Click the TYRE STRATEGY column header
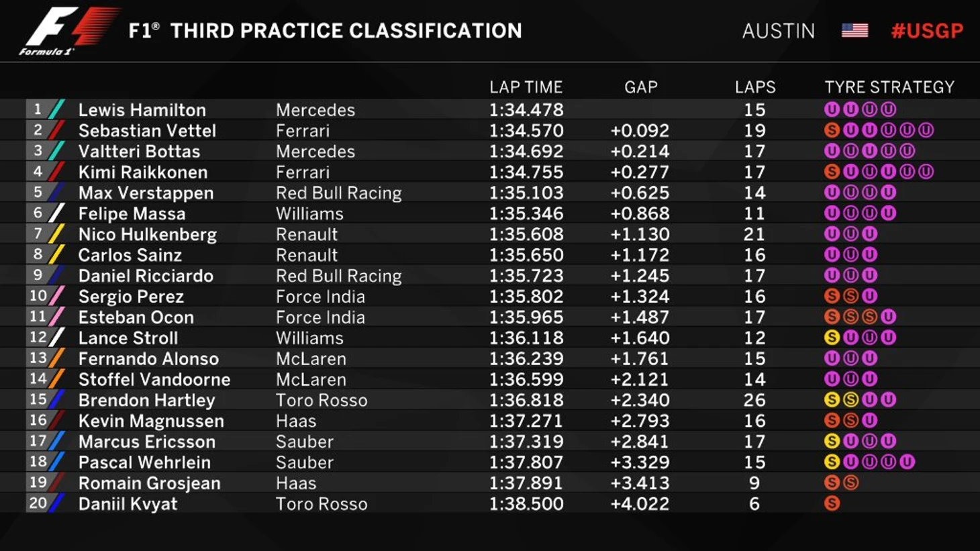This screenshot has width=980, height=551. pos(889,87)
